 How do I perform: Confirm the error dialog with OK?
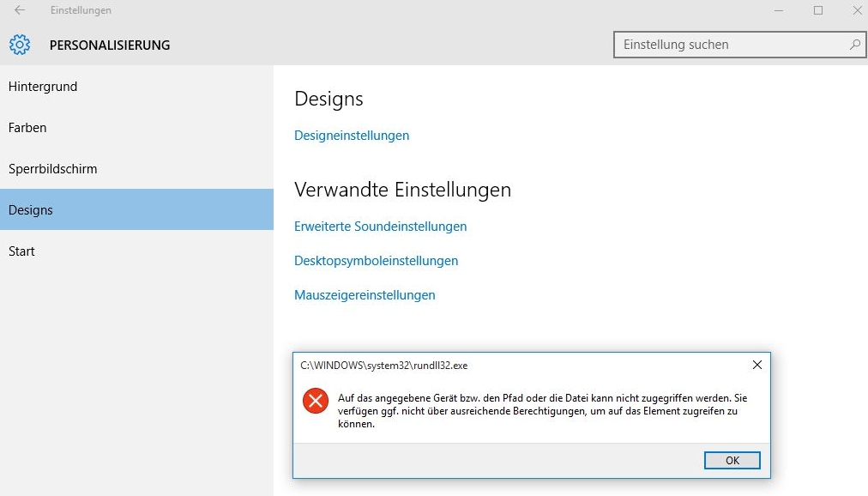tap(732, 460)
